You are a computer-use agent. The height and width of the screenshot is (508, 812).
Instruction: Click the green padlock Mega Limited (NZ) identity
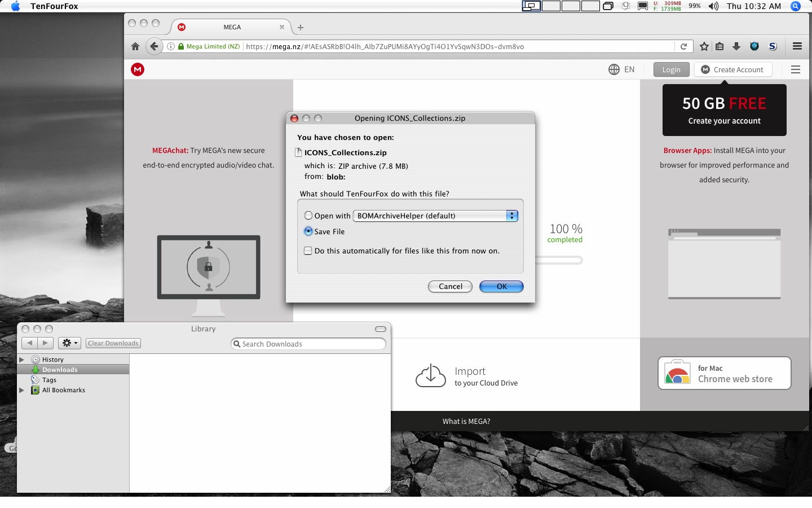(209, 46)
